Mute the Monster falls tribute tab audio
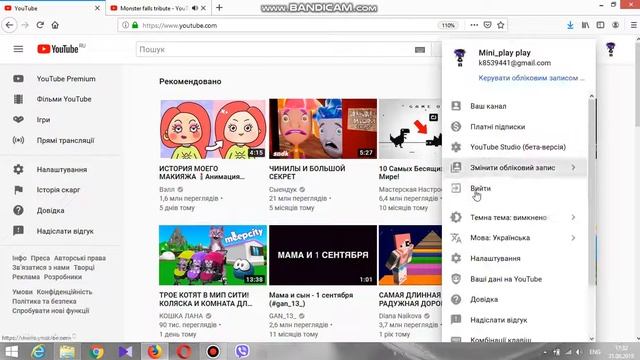This screenshot has height=360, width=640. point(195,8)
